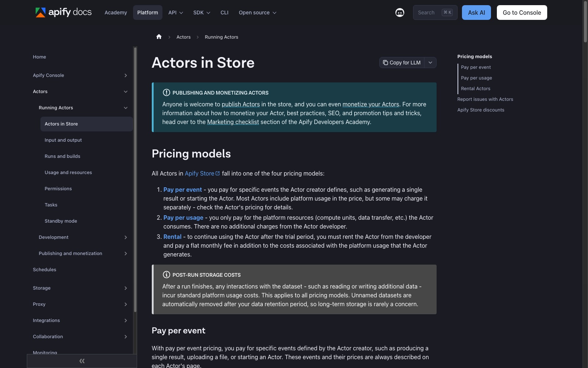Image resolution: width=588 pixels, height=368 pixels.
Task: Click the page vertical scrollbar thumb
Action: coord(585,22)
